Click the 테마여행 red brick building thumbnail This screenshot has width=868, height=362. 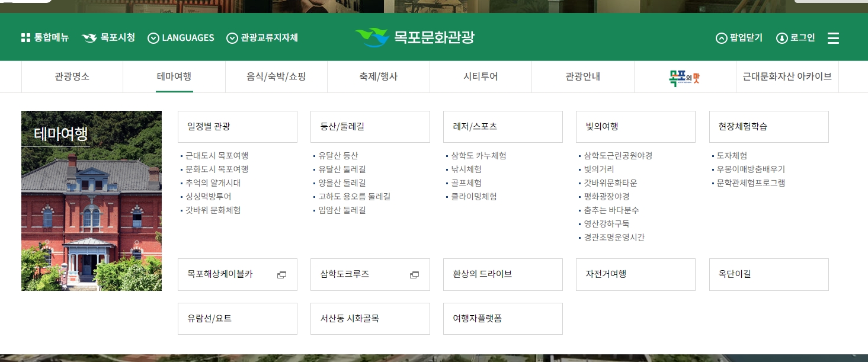[x=91, y=200]
